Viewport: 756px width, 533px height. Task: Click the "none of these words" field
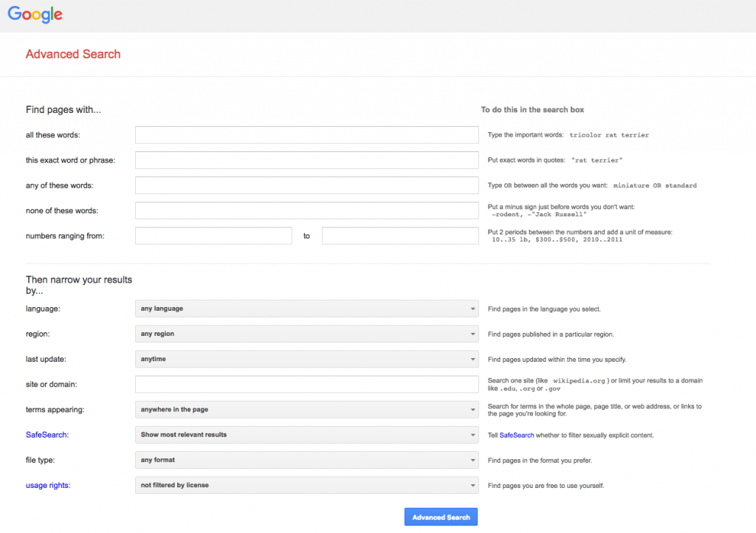coord(306,210)
